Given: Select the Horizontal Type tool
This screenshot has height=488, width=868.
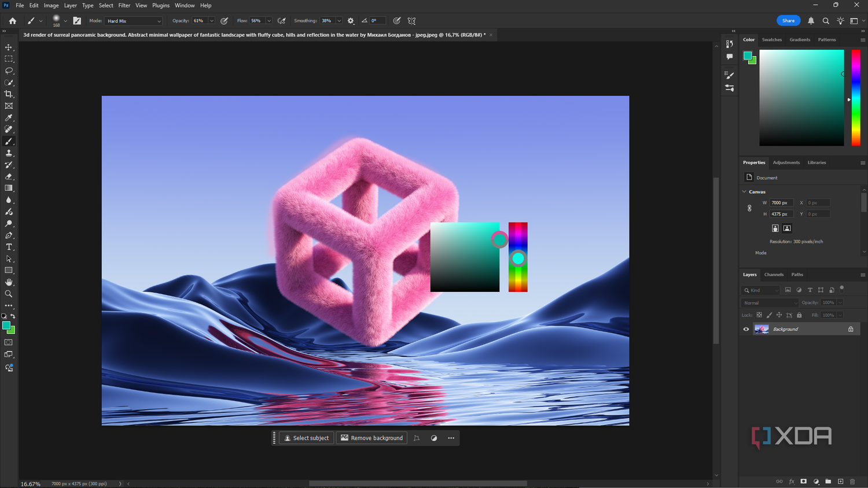Looking at the screenshot, I should [9, 247].
